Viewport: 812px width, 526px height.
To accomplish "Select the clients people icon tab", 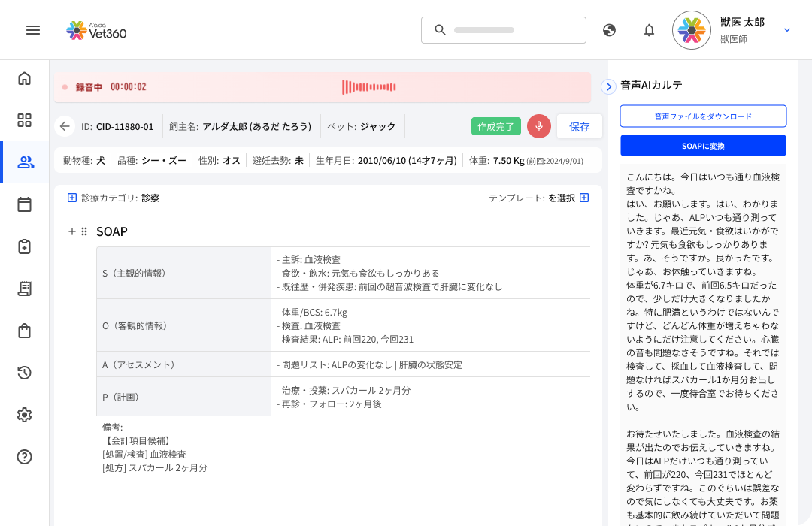I will tap(24, 162).
